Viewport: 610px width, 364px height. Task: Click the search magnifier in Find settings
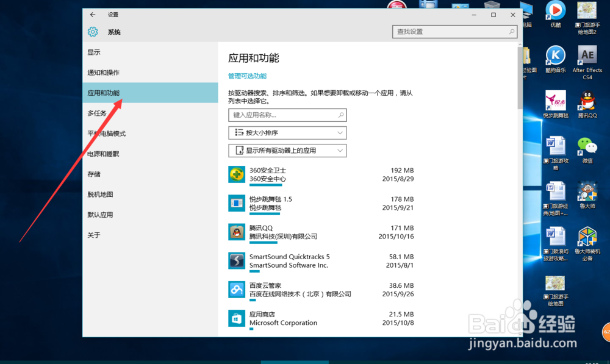[511, 32]
